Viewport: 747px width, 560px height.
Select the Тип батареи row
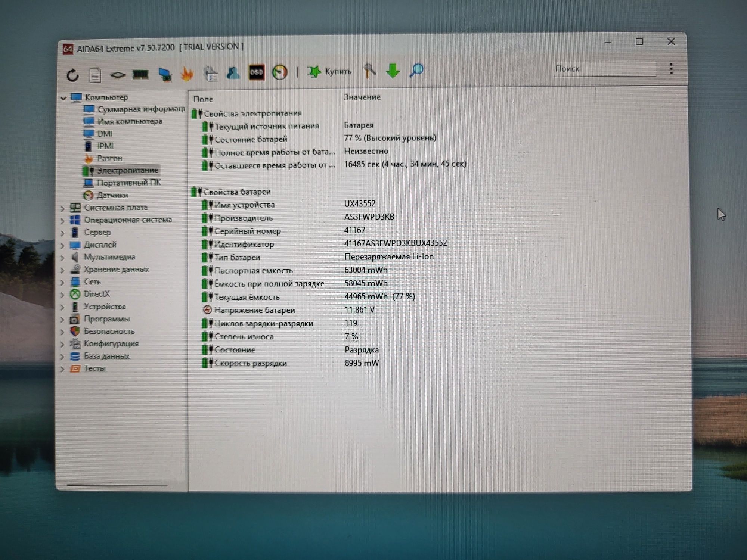pyautogui.click(x=318, y=257)
